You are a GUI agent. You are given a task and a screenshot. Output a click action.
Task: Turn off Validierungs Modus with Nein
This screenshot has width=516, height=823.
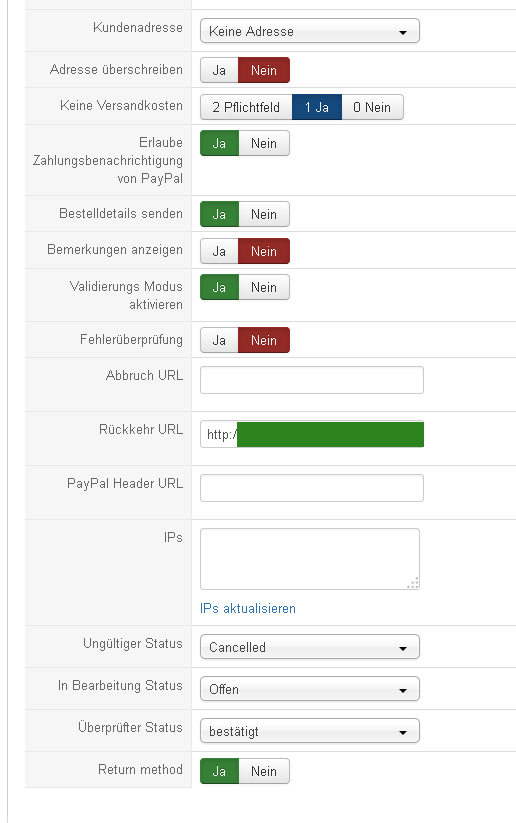264,287
